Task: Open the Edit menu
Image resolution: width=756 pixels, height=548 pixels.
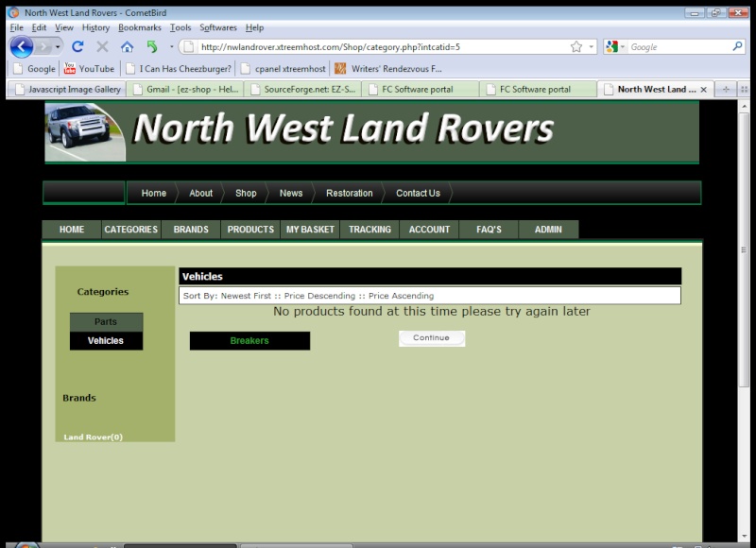Action: (39, 27)
